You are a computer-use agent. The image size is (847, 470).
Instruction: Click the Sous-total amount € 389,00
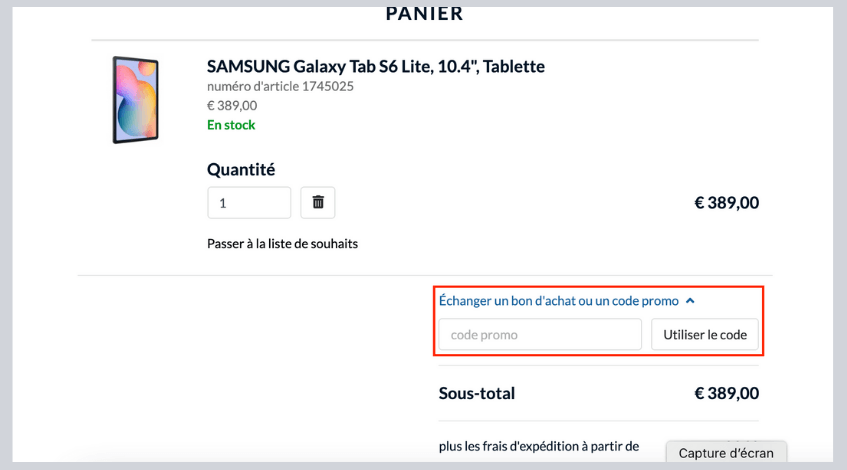point(726,393)
